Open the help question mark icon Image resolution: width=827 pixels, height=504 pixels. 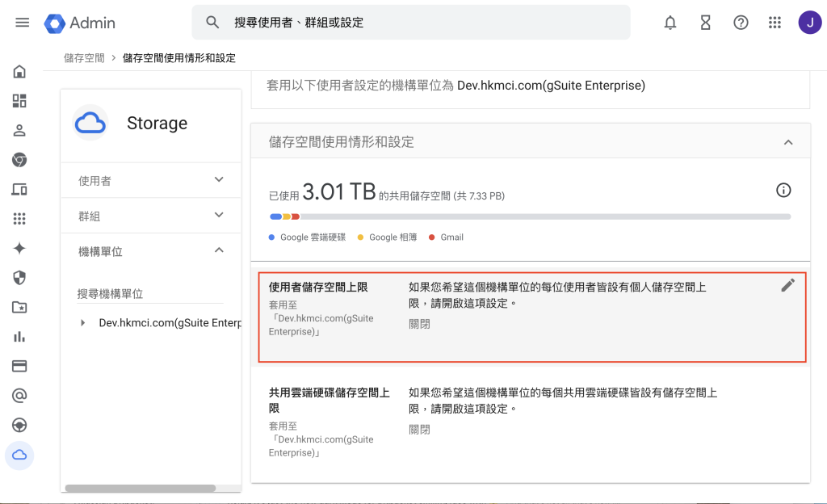click(741, 23)
